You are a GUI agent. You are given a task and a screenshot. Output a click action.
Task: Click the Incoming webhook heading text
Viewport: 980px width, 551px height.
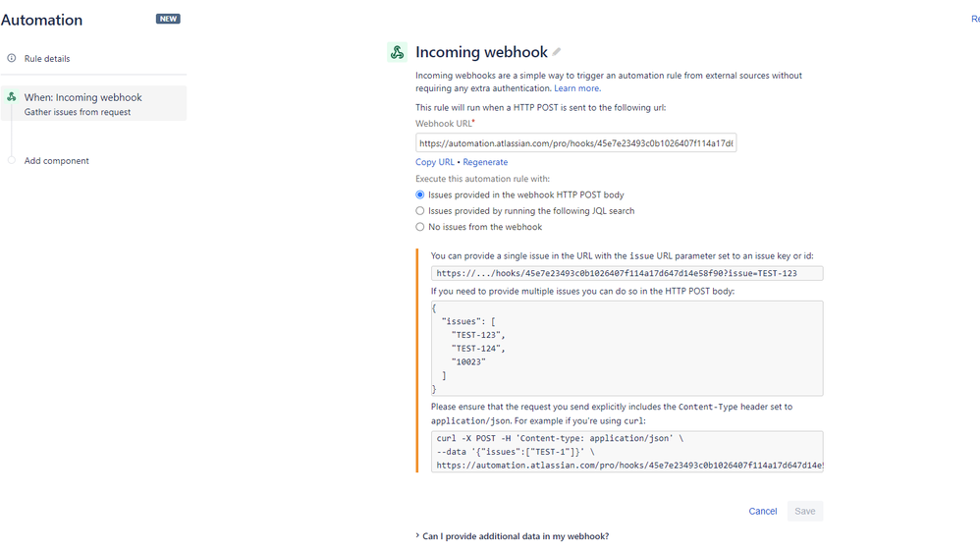pos(481,52)
